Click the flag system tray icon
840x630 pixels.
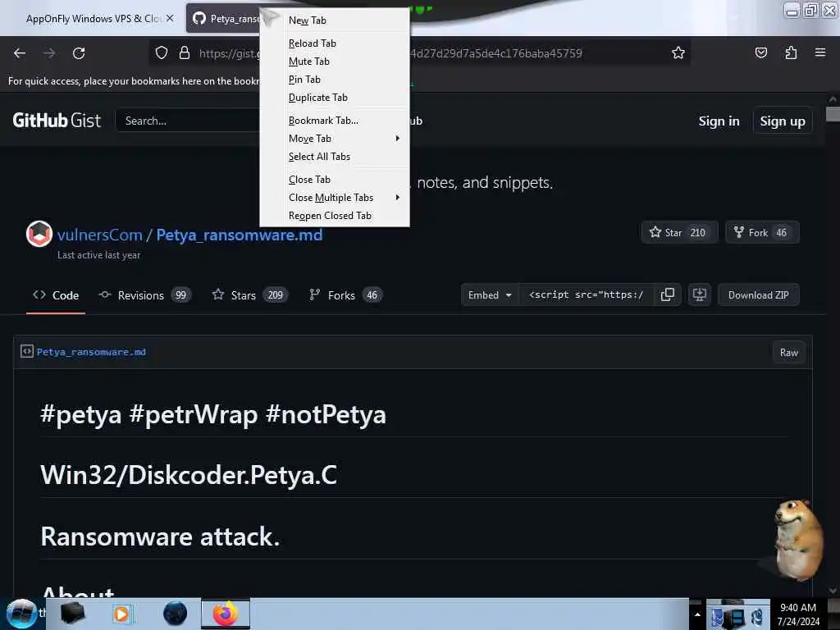pos(717,619)
